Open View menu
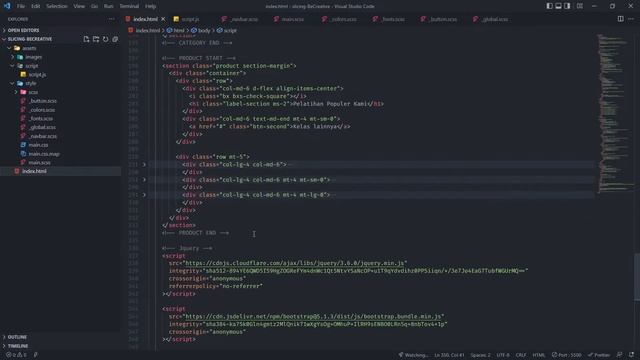 coord(79,6)
